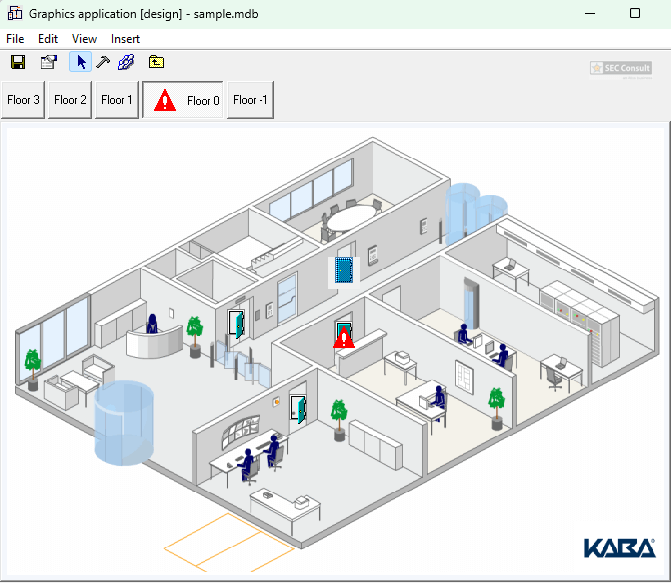Click the Save floppy disk icon
Viewport: 671px width, 583px height.
[x=18, y=63]
